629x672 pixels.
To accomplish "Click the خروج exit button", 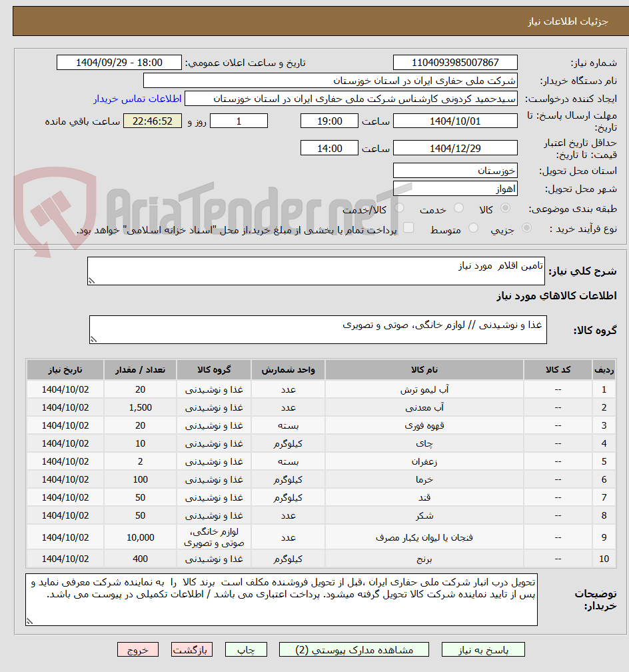I will (x=138, y=650).
